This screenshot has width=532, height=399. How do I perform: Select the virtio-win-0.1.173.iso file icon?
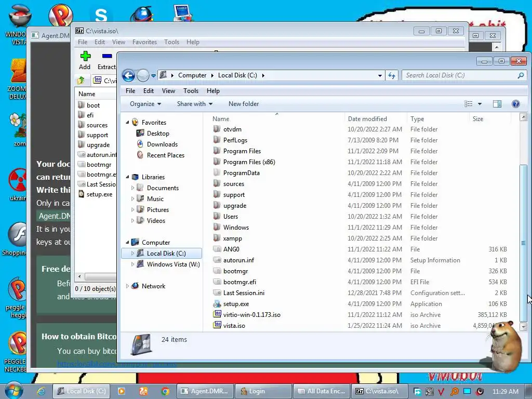click(217, 314)
